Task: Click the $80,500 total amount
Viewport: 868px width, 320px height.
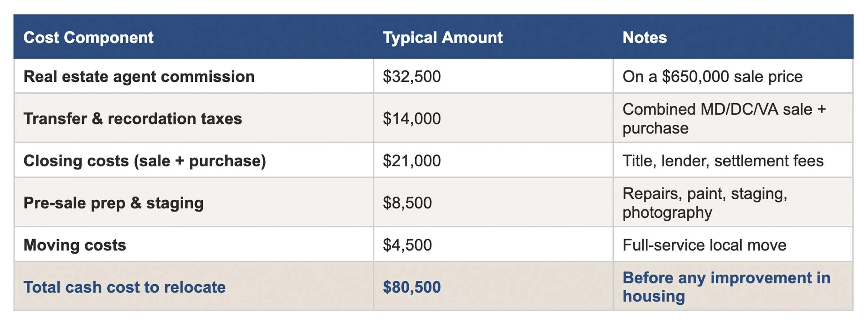Action: coord(411,287)
